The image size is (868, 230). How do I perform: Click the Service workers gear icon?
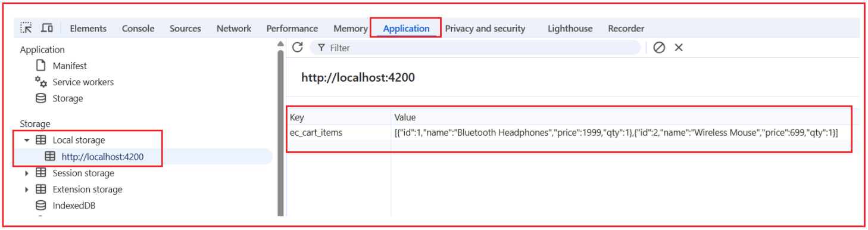pos(41,82)
